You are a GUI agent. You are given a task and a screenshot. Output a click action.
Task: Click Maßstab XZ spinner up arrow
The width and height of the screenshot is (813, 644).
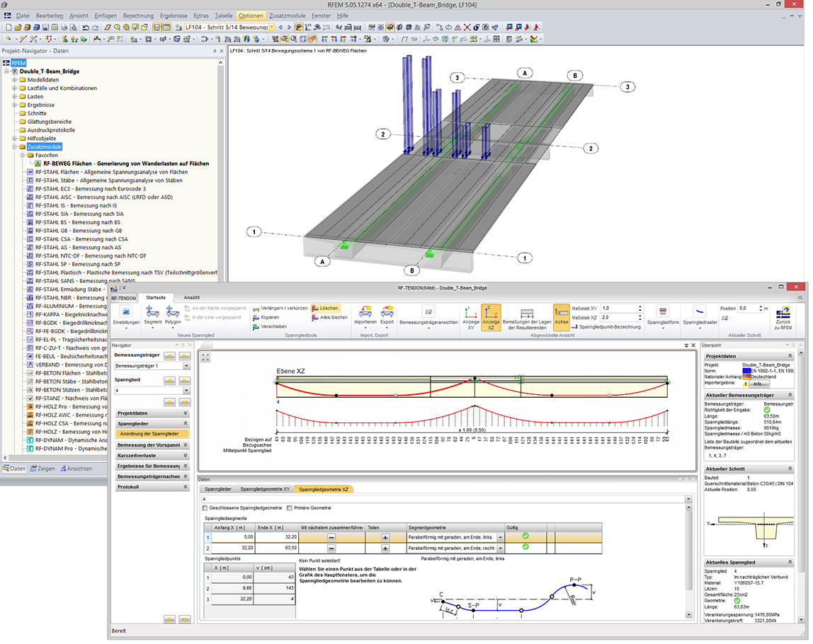tap(639, 316)
